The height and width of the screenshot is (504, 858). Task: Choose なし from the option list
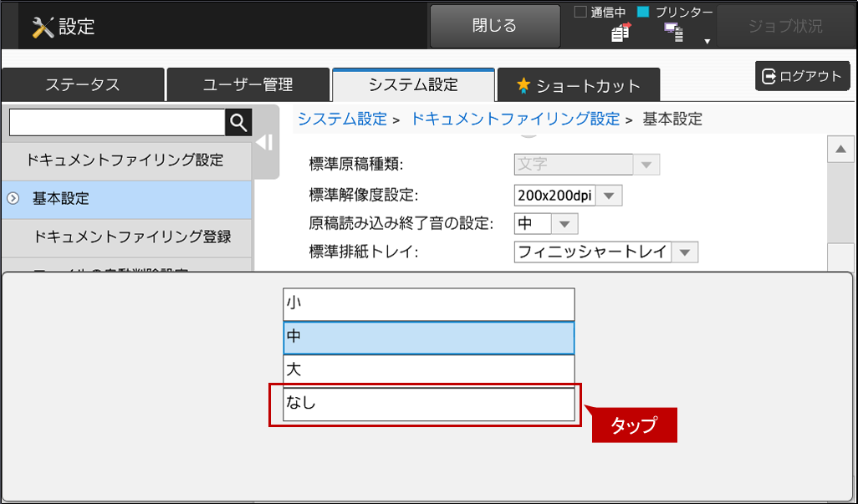[x=429, y=405]
